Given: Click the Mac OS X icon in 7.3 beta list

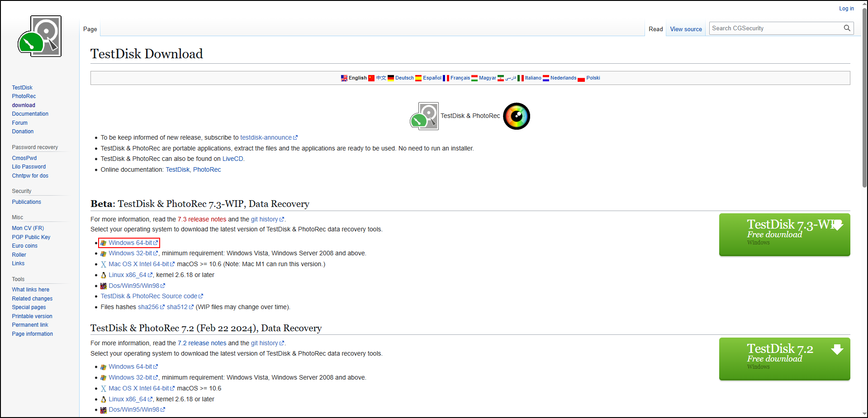Looking at the screenshot, I should click(104, 264).
